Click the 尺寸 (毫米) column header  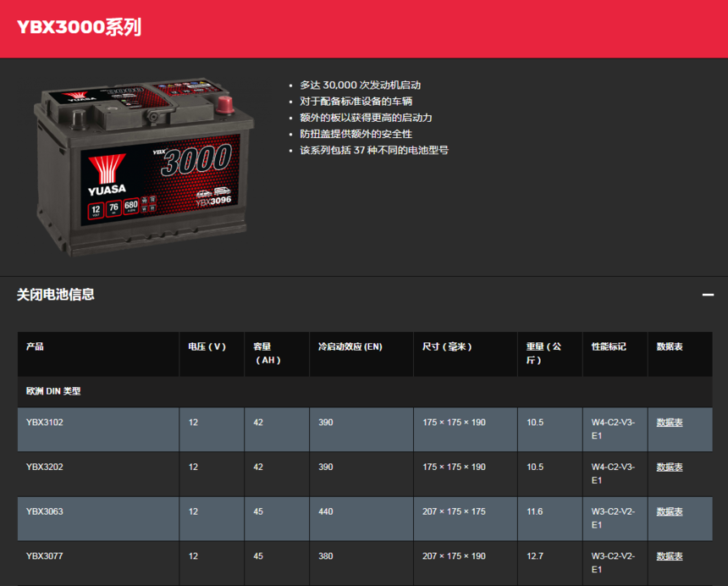[466, 354]
